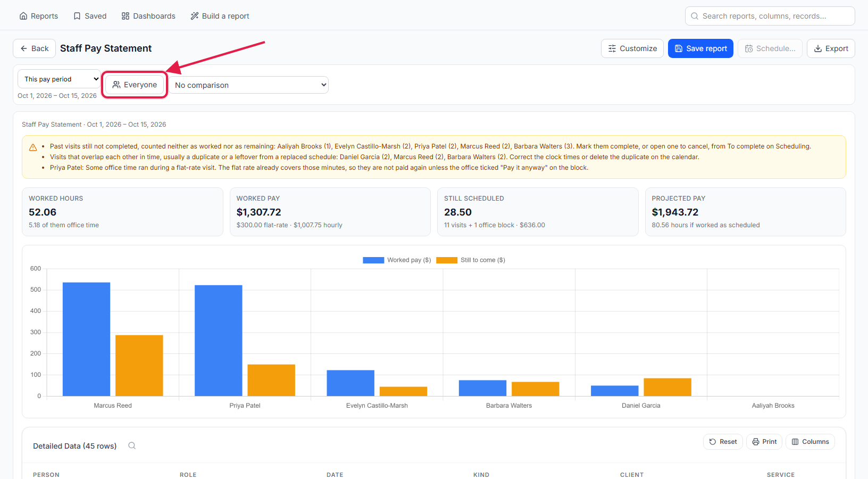Click Priya Patel's orange still-to-come bar

(271, 380)
